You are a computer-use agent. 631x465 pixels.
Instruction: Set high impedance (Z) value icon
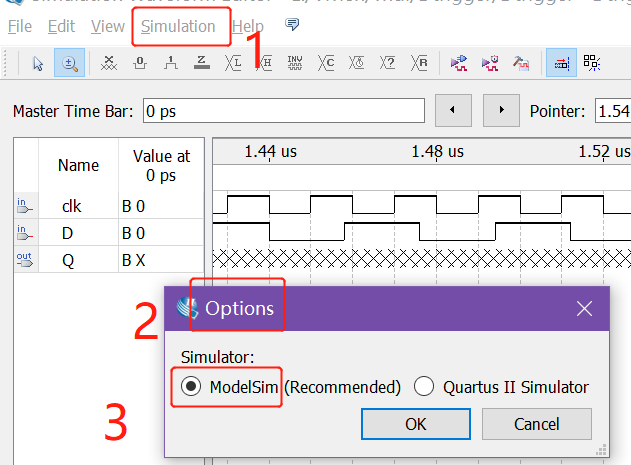click(x=202, y=63)
